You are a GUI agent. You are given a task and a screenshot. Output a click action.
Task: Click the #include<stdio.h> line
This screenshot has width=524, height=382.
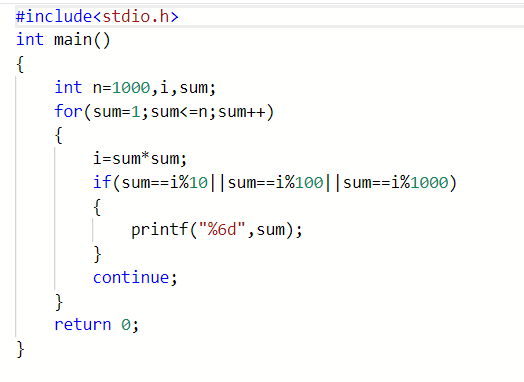click(x=97, y=16)
